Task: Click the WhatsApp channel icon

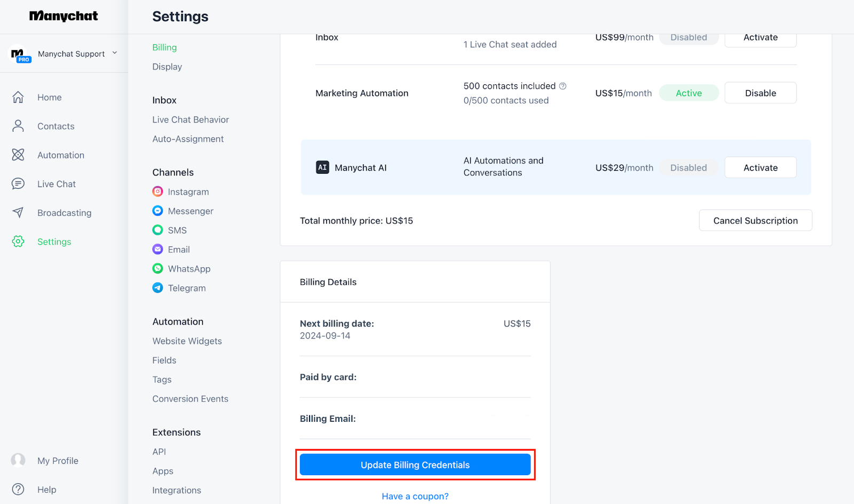Action: tap(157, 268)
